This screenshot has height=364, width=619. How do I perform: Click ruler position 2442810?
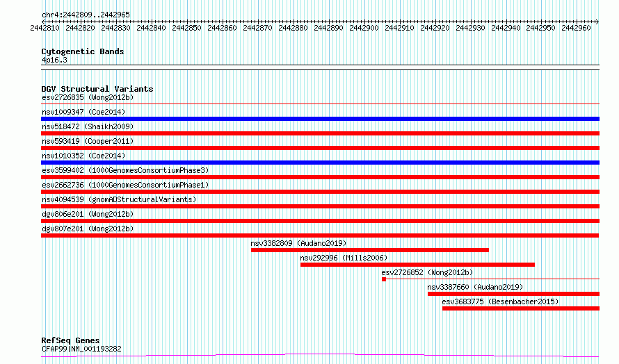point(45,28)
